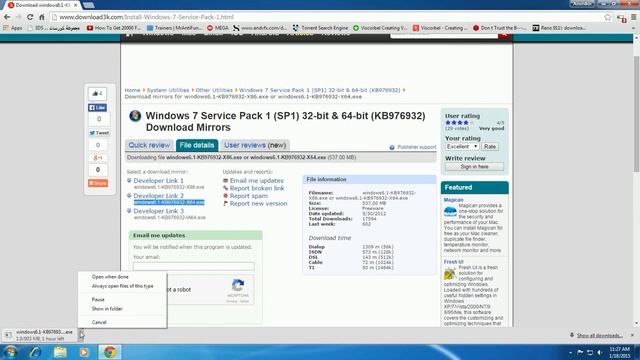Click the Action Center flag tray icon
Viewport: 640px width, 360px height.
580,352
